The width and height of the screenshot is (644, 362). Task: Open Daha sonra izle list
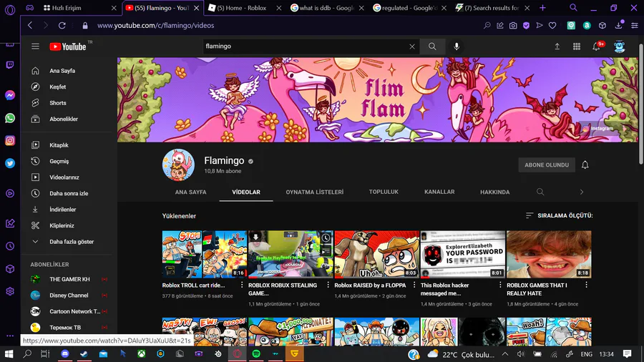click(x=68, y=193)
